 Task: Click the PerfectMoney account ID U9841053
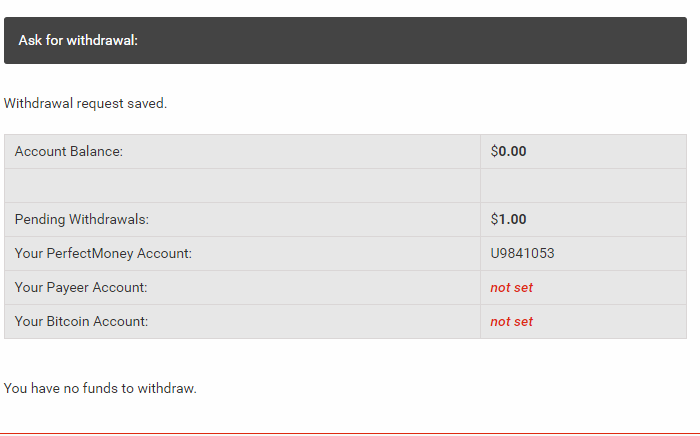coord(522,254)
